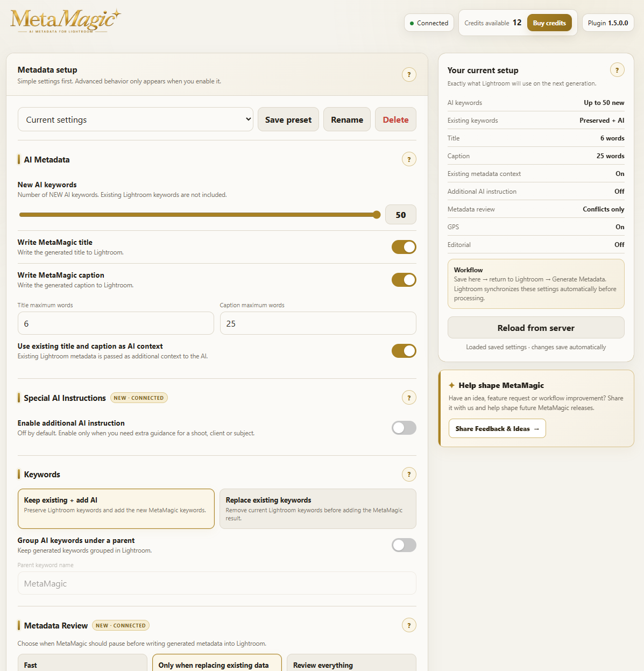Toggle Write MetaMagic title switch
Image resolution: width=644 pixels, height=671 pixels.
pos(404,247)
